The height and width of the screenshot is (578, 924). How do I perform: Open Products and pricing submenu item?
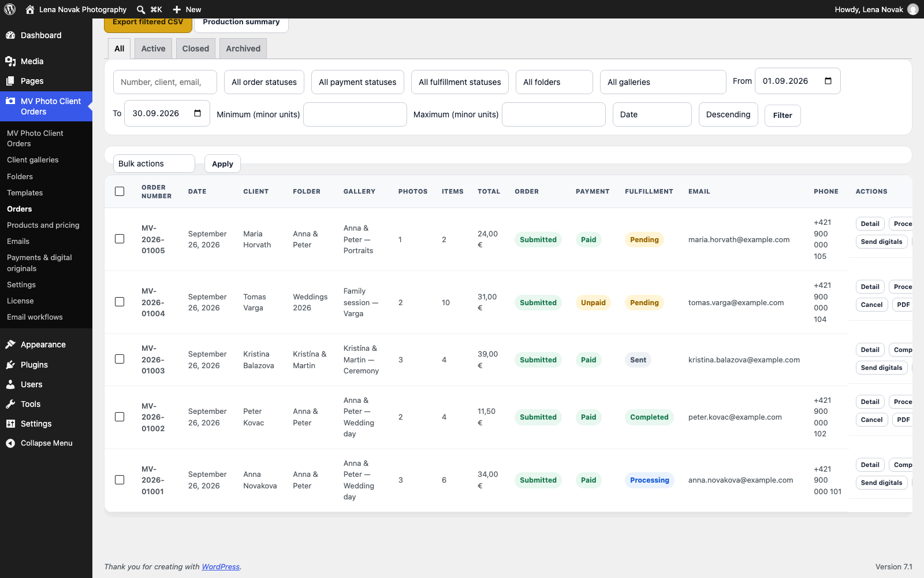[x=43, y=225]
